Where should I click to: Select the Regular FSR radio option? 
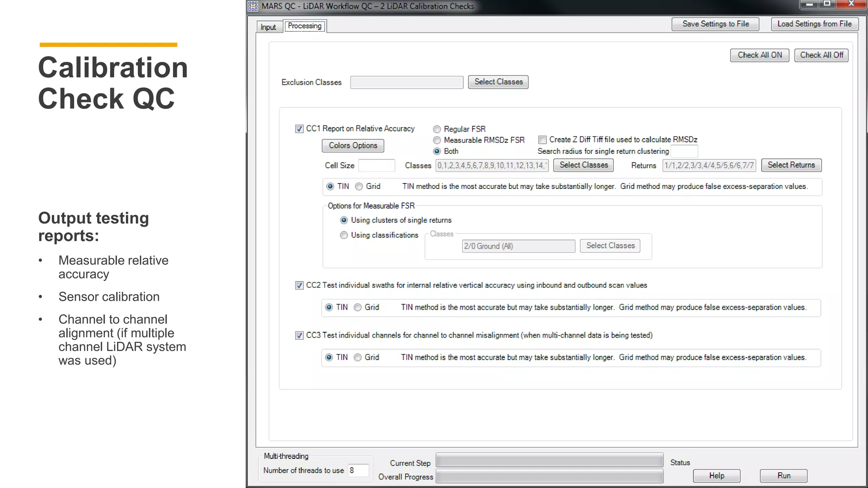(x=437, y=129)
